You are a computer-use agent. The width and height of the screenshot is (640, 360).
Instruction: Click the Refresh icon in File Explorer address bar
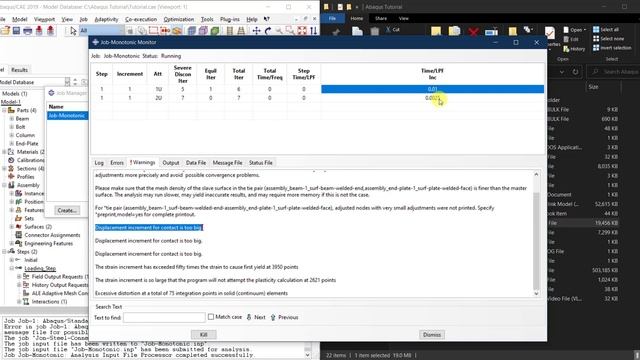(x=576, y=72)
